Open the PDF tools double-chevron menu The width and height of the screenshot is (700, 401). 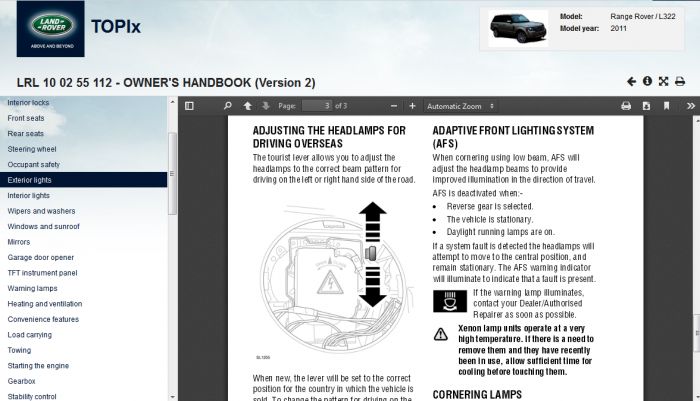(x=691, y=106)
